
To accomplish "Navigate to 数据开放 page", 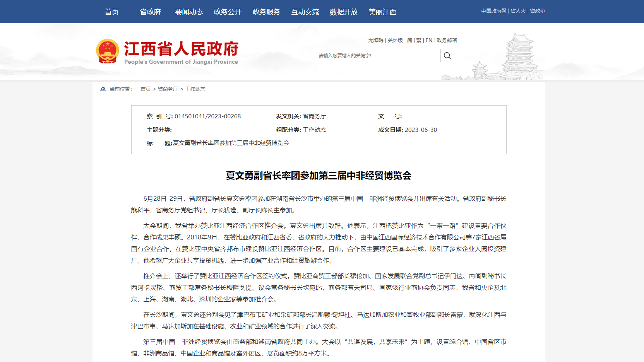I will click(x=344, y=12).
